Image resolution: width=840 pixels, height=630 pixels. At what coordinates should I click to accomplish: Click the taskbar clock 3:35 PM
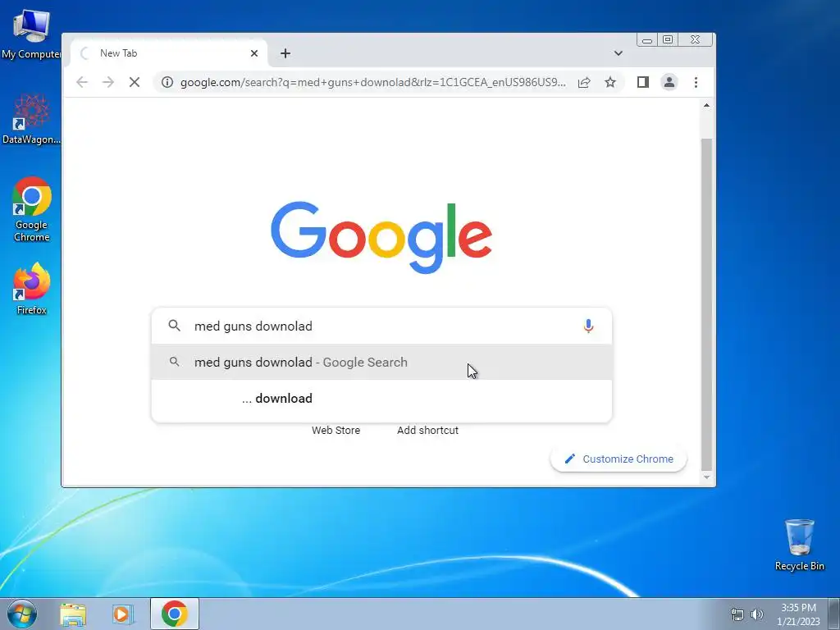tap(798, 614)
